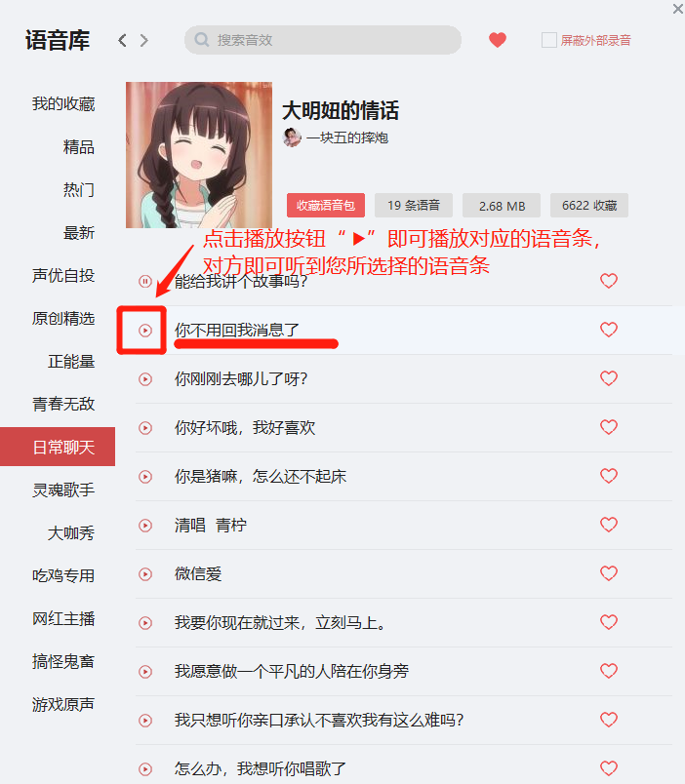The width and height of the screenshot is (685, 784).
Task: Play the voice clip 你不用回我消息了
Action: coord(145,331)
